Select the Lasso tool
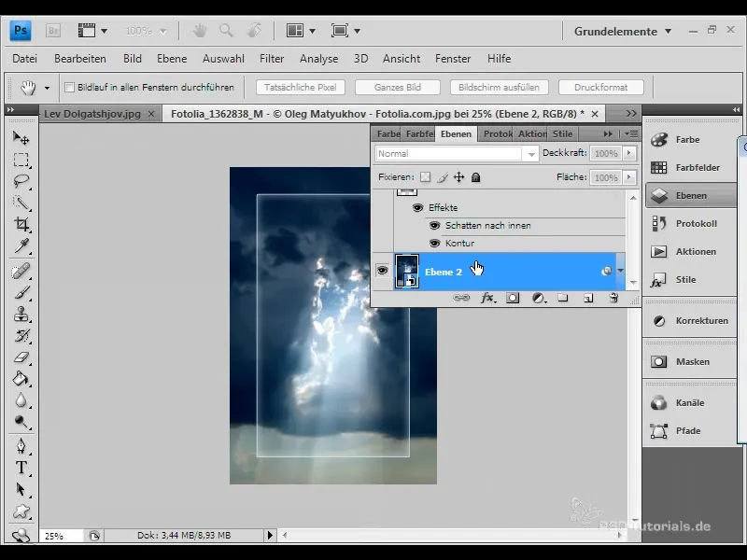This screenshot has height=560, width=747. 21,181
